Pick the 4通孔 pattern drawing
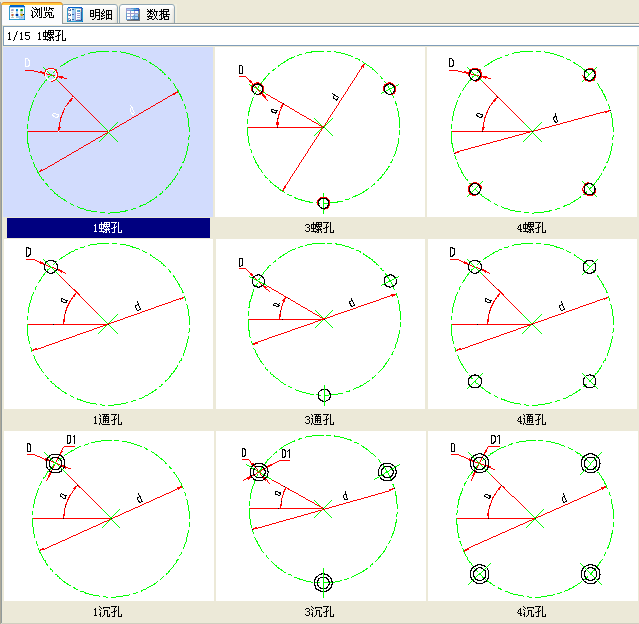 [532, 324]
